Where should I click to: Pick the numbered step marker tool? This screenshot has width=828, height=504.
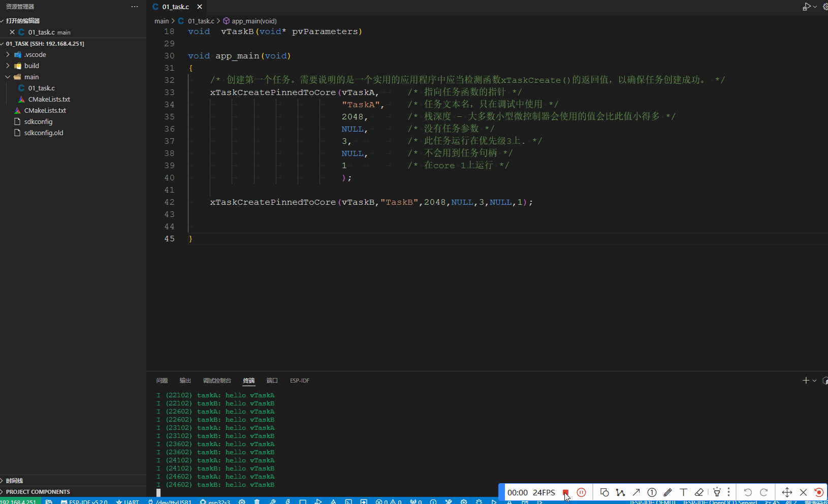652,492
